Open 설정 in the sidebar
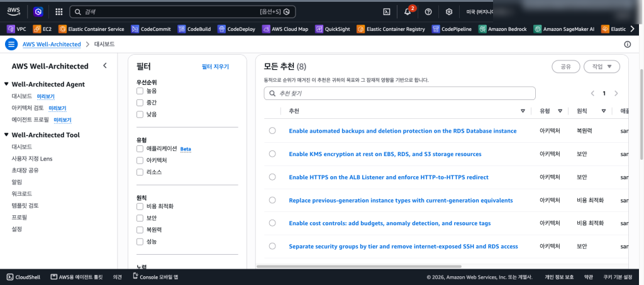 click(x=17, y=229)
